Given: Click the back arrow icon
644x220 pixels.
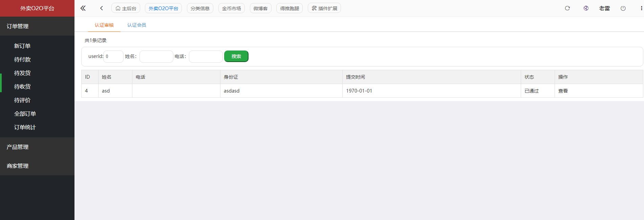Looking at the screenshot, I should pos(101,8).
